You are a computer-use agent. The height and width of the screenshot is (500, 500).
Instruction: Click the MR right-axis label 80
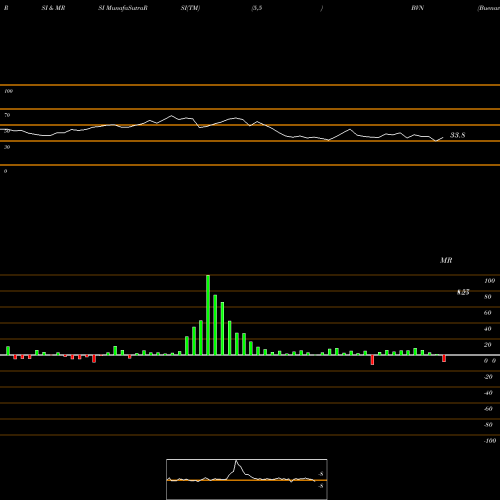pyautogui.click(x=488, y=297)
